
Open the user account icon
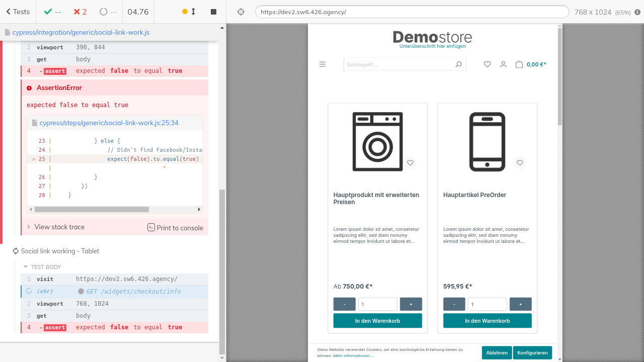(503, 64)
